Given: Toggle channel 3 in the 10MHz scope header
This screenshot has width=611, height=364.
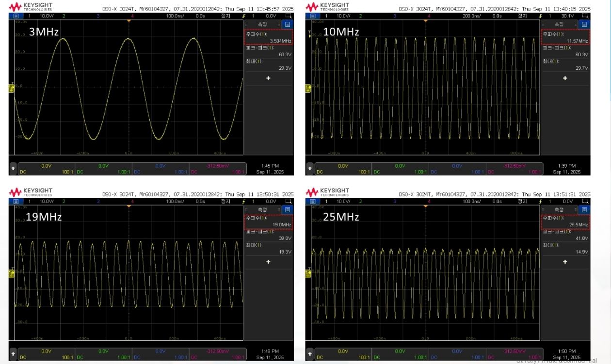Looking at the screenshot, I should tap(395, 16).
